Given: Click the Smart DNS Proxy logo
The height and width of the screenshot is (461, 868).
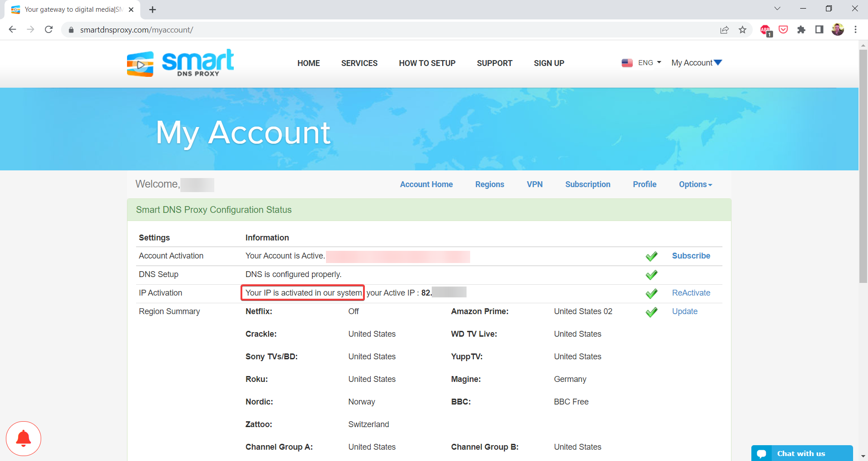Looking at the screenshot, I should [180, 63].
